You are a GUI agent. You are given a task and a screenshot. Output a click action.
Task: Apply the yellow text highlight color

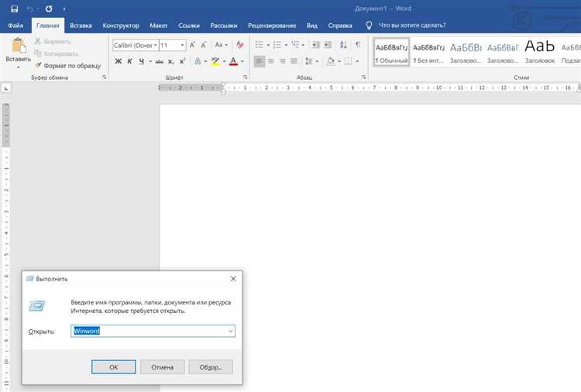[x=215, y=61]
